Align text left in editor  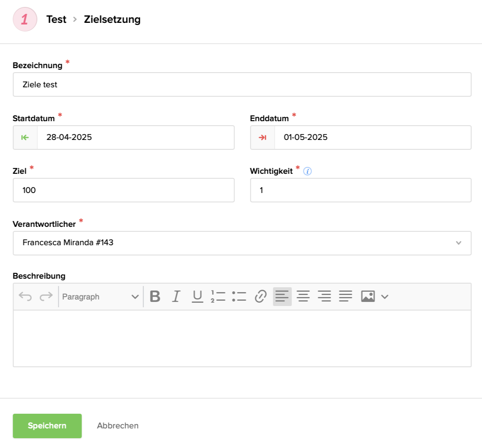click(x=282, y=297)
